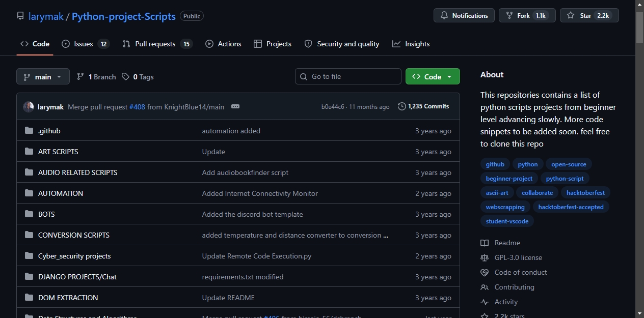Open the open-source topic tag
The width and height of the screenshot is (644, 318).
(x=569, y=164)
